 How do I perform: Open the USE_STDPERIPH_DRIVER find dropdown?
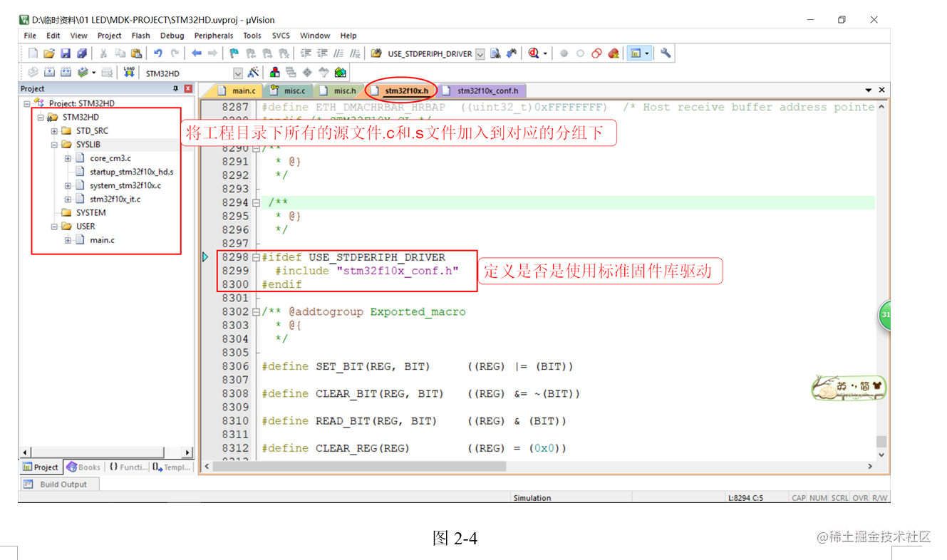480,54
